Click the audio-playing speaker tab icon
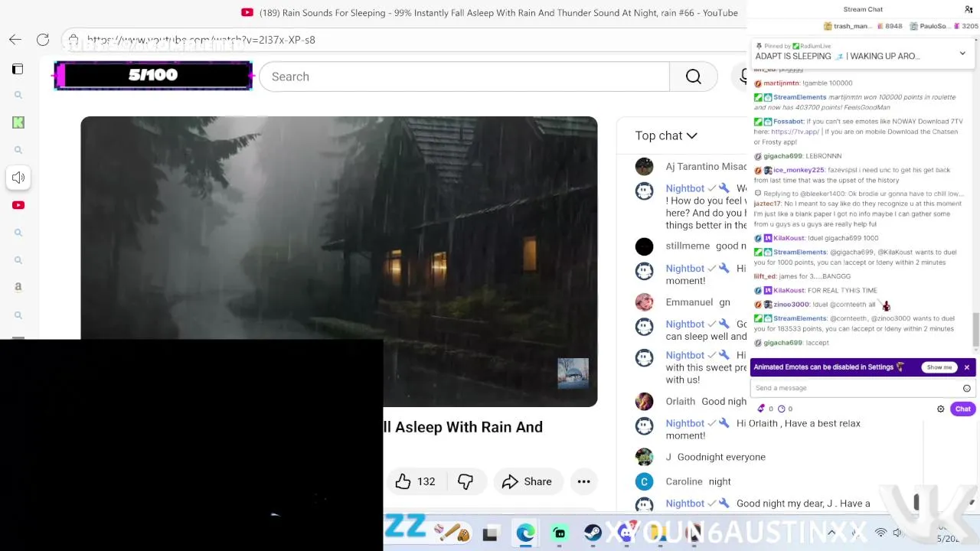Image resolution: width=980 pixels, height=551 pixels. [x=18, y=178]
